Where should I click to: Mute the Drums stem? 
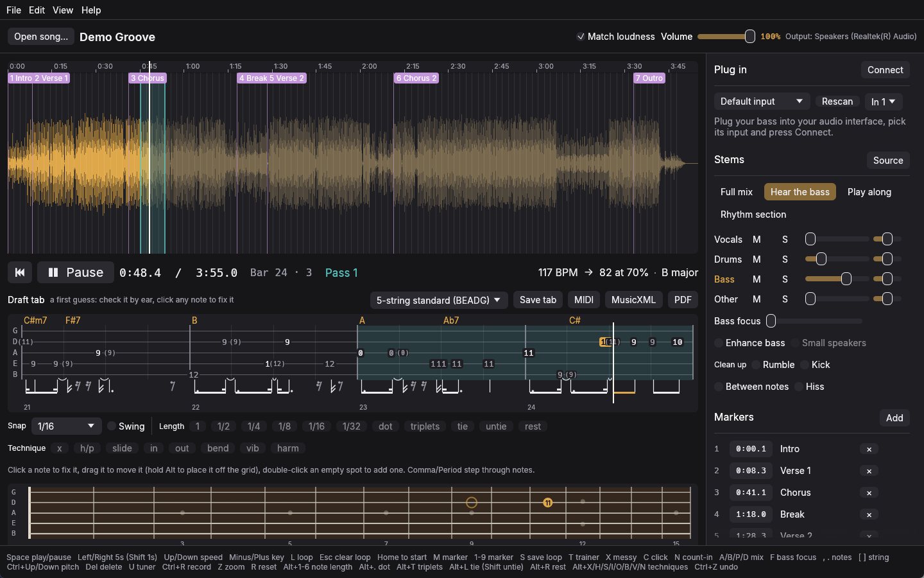(757, 259)
